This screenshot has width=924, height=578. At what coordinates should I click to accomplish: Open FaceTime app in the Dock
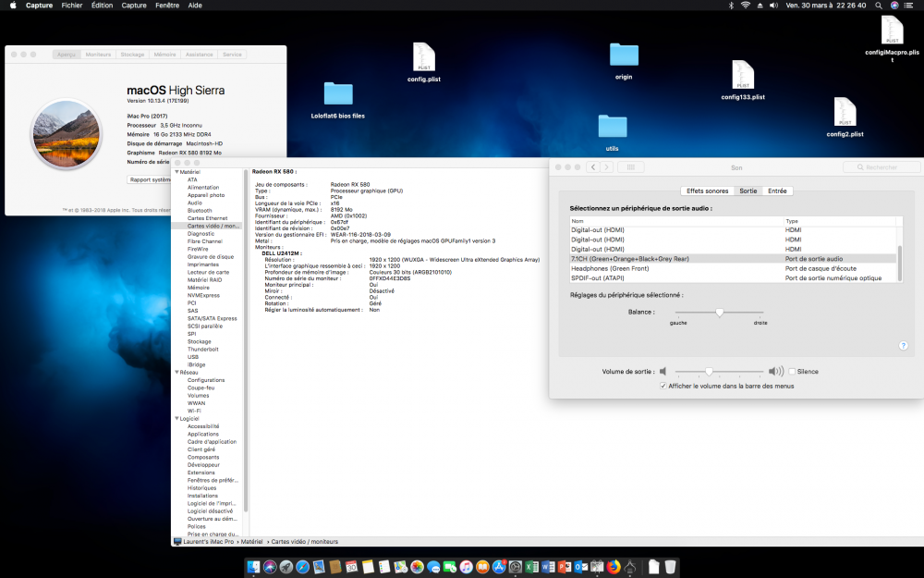pos(450,567)
